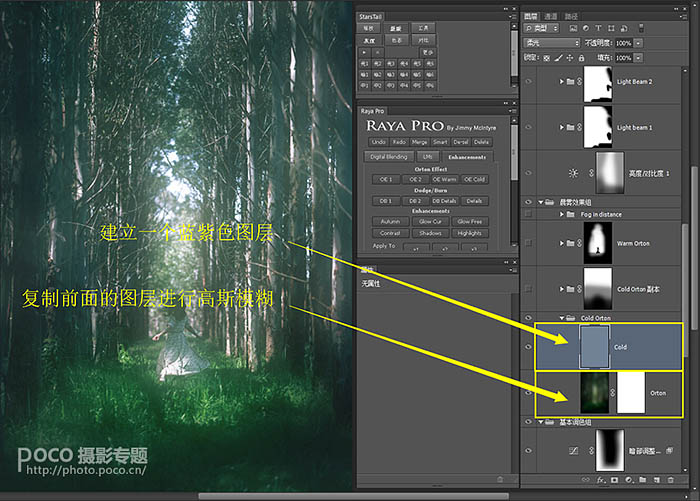Click the Raya Pro panel scrollbar
Screen dimensions: 700x501
tap(514, 153)
